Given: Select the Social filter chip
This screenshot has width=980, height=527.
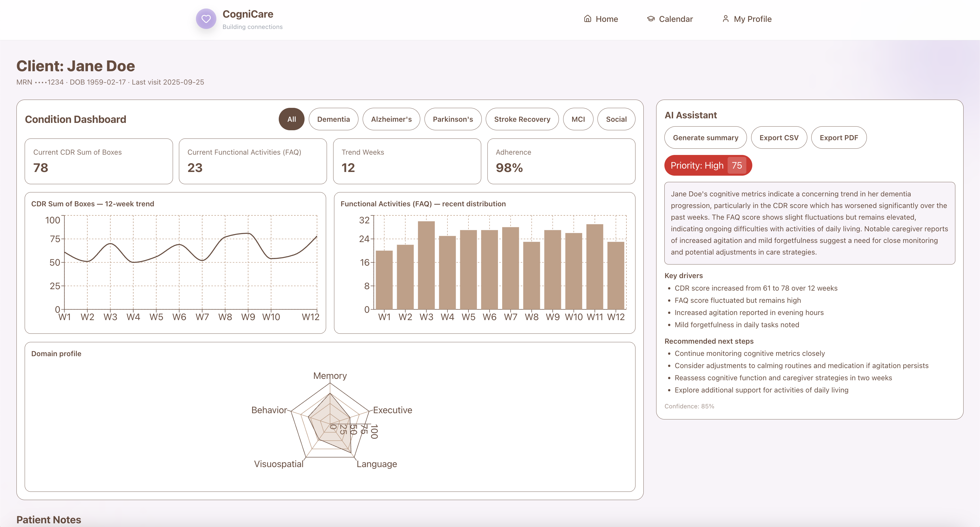Looking at the screenshot, I should click(x=616, y=119).
